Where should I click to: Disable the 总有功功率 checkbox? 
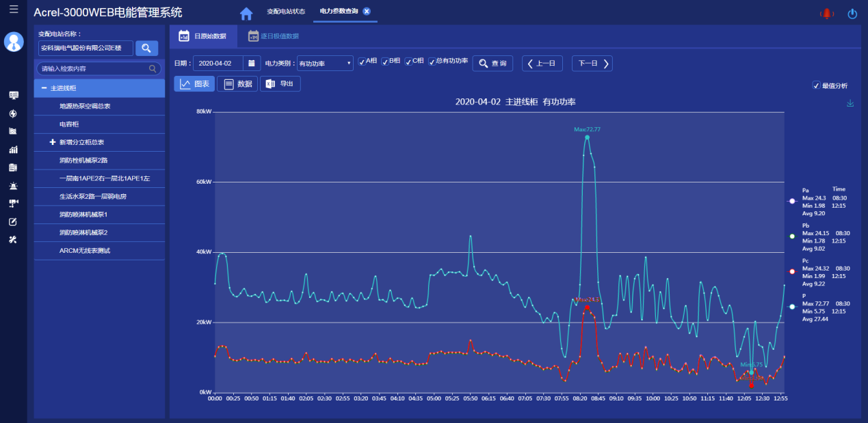coord(434,61)
